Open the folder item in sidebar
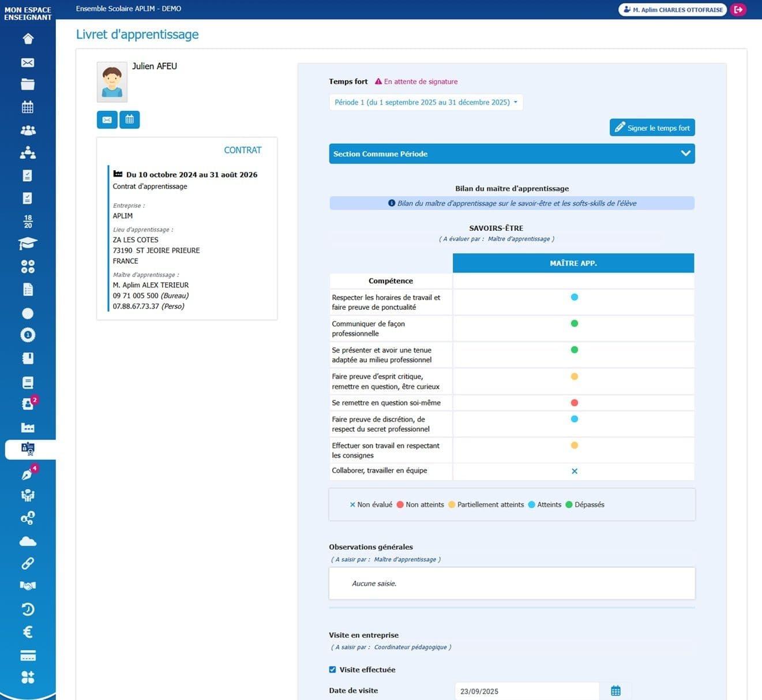The width and height of the screenshot is (762, 700). pos(28,84)
